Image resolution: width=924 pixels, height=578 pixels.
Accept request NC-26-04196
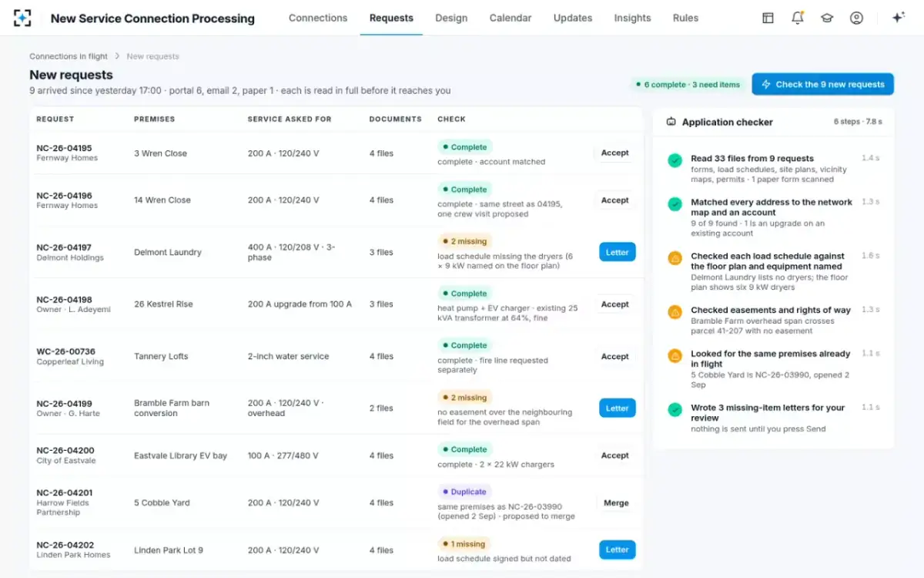point(615,200)
